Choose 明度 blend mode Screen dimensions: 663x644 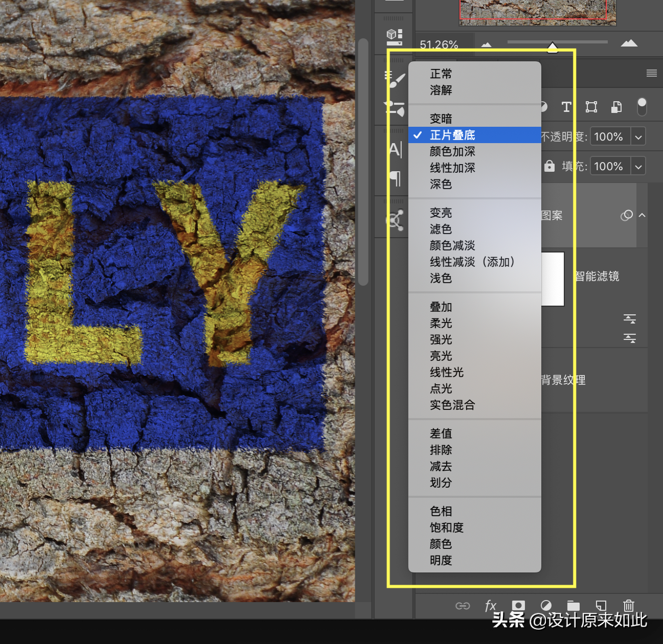coord(474,560)
